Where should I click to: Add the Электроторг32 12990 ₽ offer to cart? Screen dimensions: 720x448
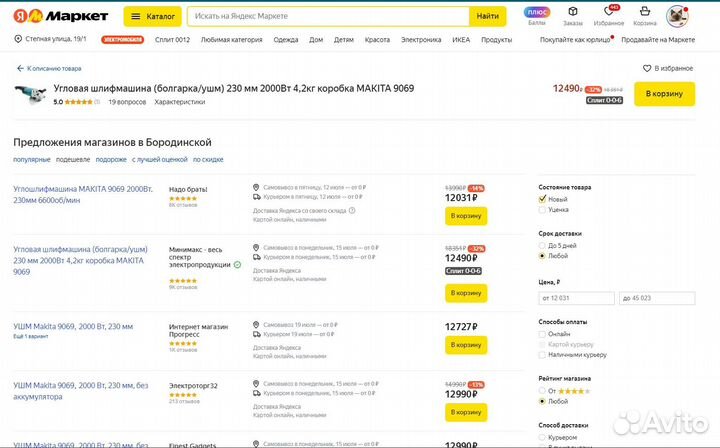pos(466,412)
